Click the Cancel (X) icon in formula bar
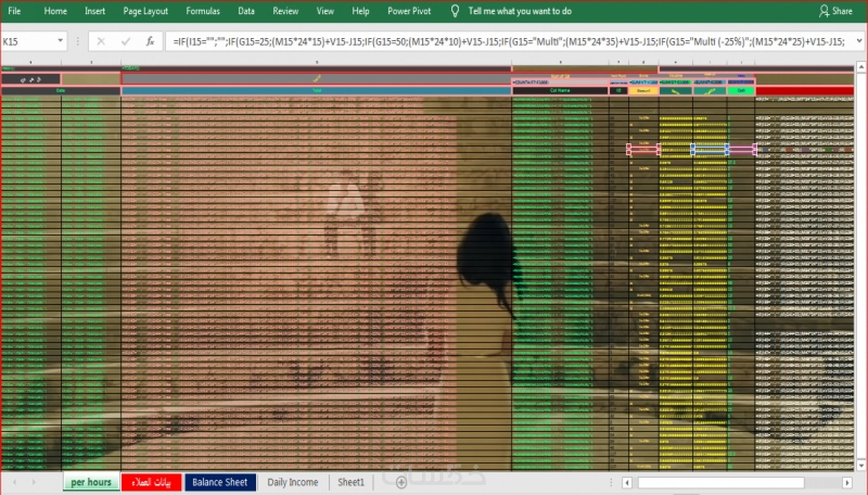The height and width of the screenshot is (495, 868). (101, 41)
